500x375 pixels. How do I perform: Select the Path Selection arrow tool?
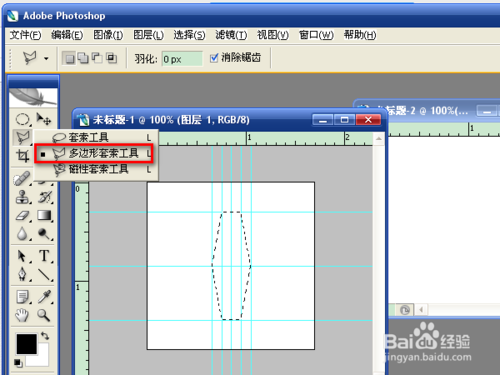point(22,256)
